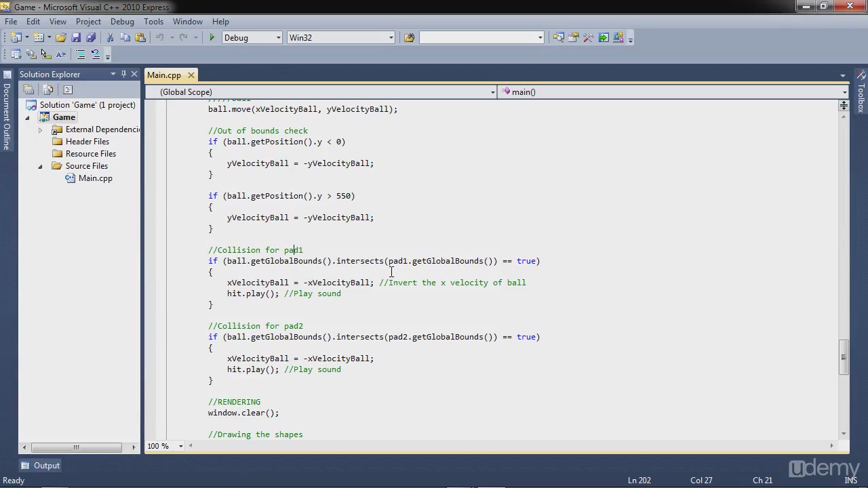The height and width of the screenshot is (488, 868).
Task: Open the Win32 platform dropdown
Action: [x=390, y=37]
